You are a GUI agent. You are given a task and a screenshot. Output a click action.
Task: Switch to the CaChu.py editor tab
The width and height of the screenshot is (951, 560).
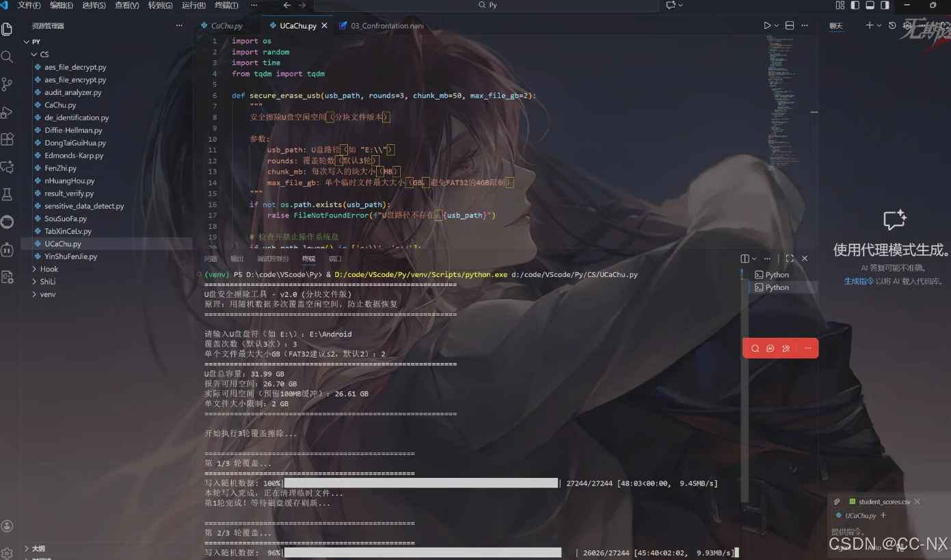[x=227, y=25]
